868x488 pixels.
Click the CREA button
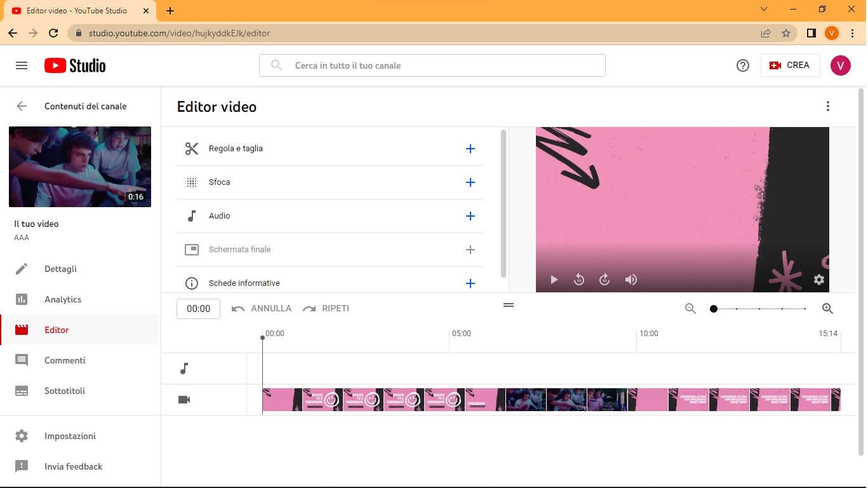[x=790, y=65]
